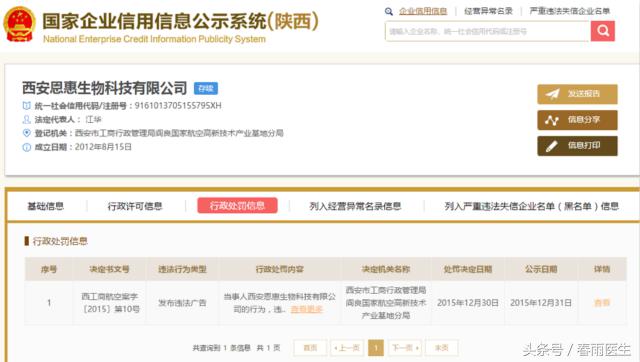Click the small magnifier icon beside 企业信用信息
This screenshot has width=640, height=362.
(389, 11)
